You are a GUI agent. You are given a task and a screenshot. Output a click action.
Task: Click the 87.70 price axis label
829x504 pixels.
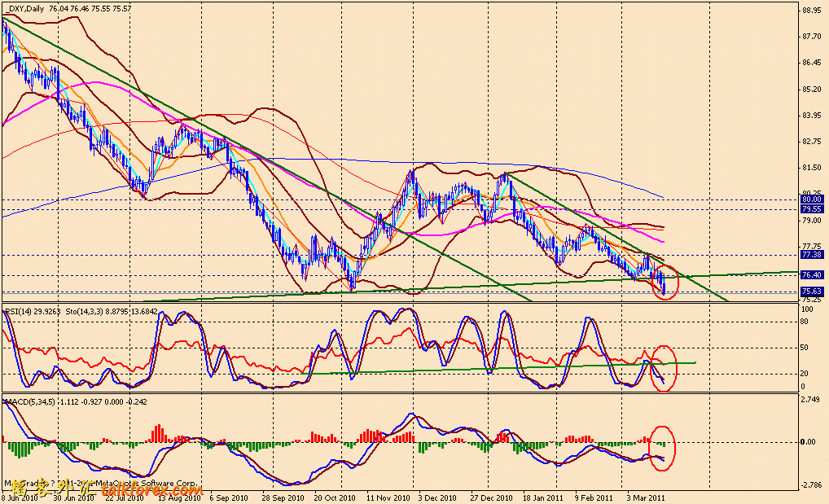pyautogui.click(x=812, y=37)
